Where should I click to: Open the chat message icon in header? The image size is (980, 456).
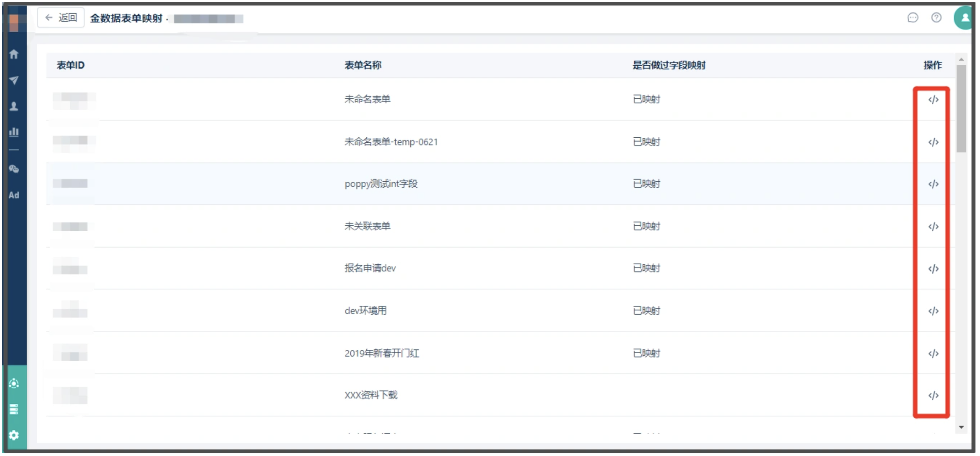(913, 18)
